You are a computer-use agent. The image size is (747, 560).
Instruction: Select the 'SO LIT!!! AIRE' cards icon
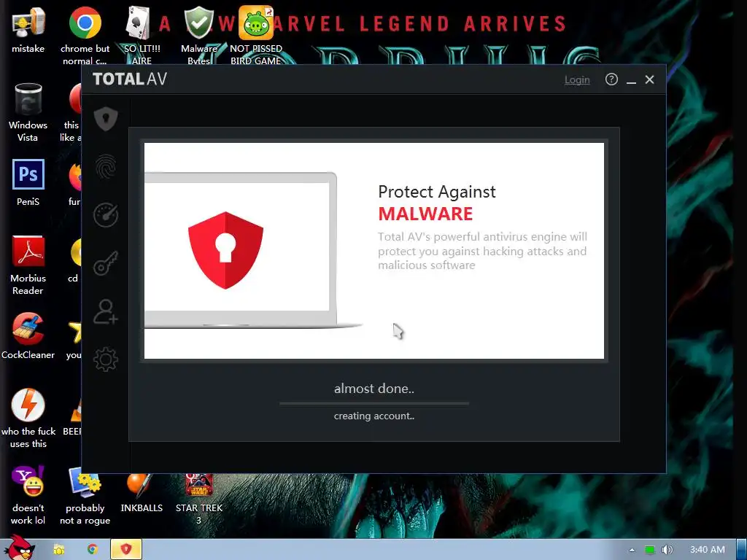[x=142, y=36]
